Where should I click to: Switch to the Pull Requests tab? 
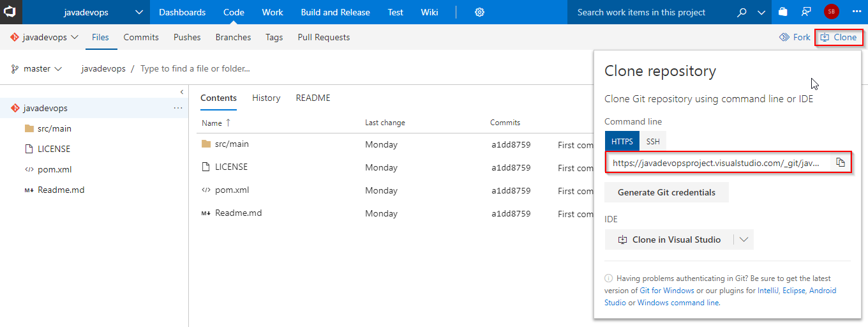click(324, 37)
